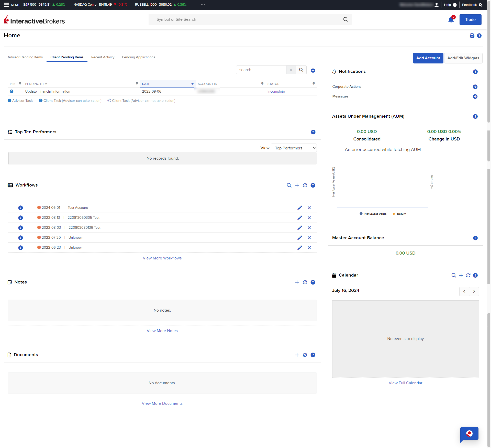Open the Calendar search icon
This screenshot has height=448, width=491.
pos(454,275)
